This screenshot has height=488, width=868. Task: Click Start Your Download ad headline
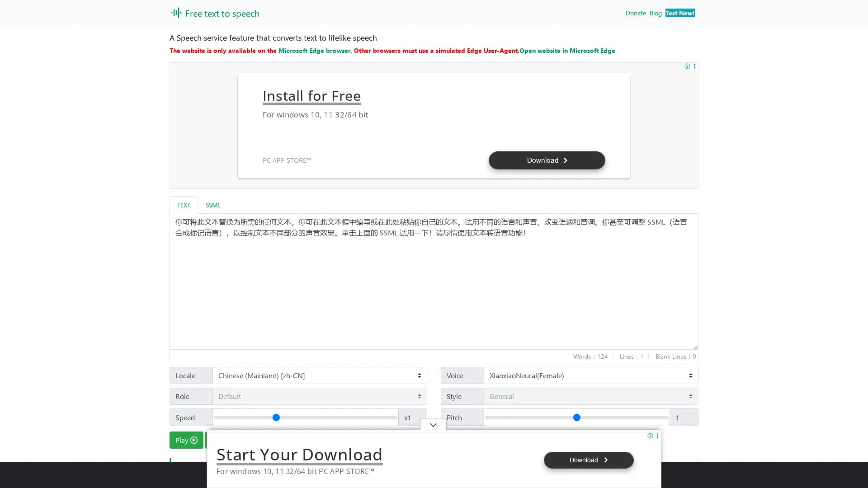(x=299, y=455)
